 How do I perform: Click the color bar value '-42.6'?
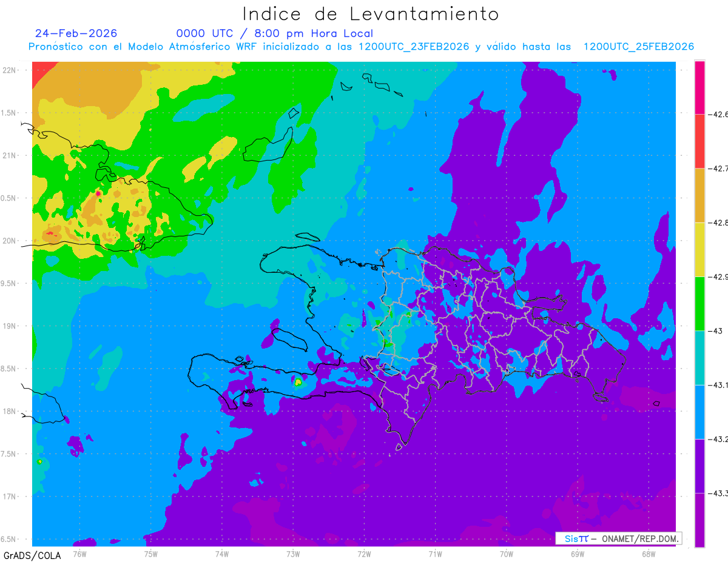click(718, 115)
